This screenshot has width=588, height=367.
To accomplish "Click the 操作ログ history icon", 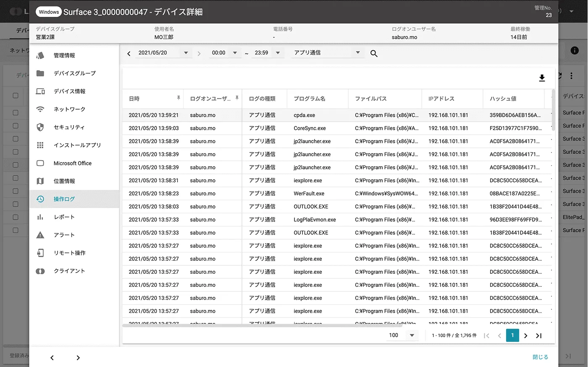I will [40, 199].
